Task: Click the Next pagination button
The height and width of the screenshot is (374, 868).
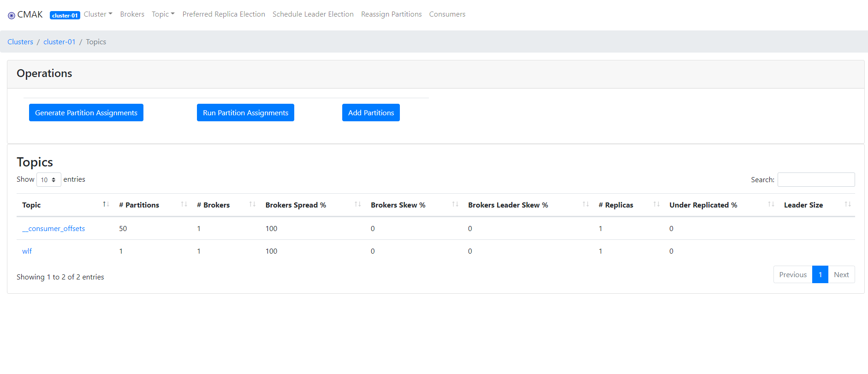Action: click(841, 274)
